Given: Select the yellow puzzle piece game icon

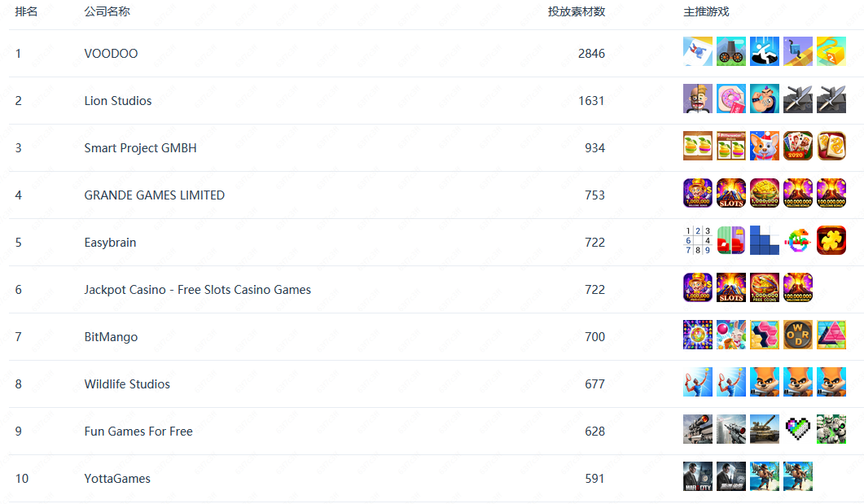Looking at the screenshot, I should [831, 240].
